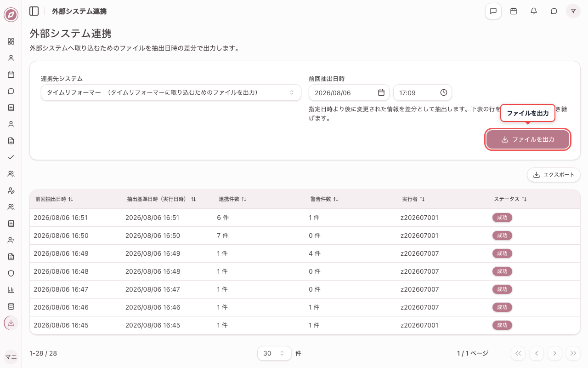Select the row with 前回抽出日時 2026/08/06 16:51
588x368 pixels.
(305, 218)
